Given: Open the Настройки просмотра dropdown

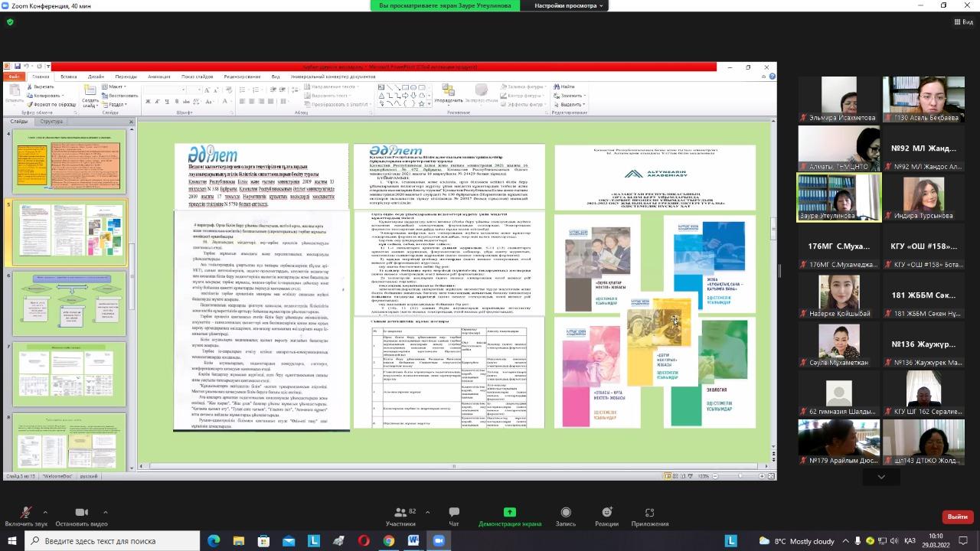Looking at the screenshot, I should (x=569, y=5).
